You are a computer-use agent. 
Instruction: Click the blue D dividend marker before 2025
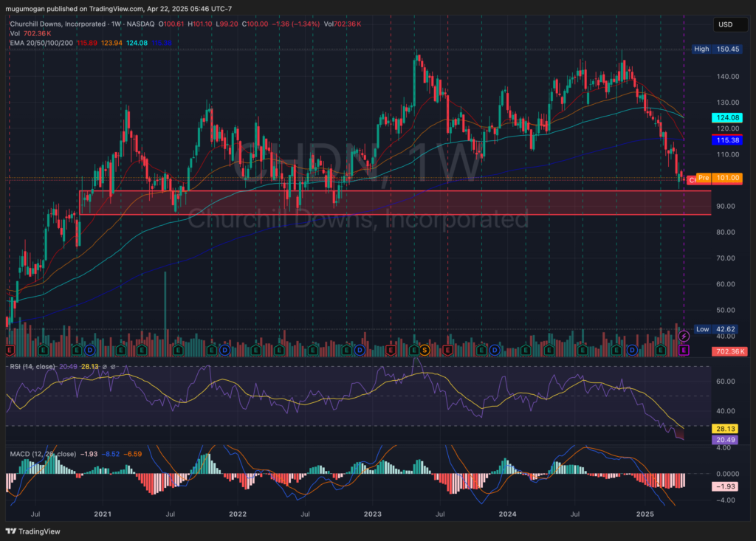632,350
